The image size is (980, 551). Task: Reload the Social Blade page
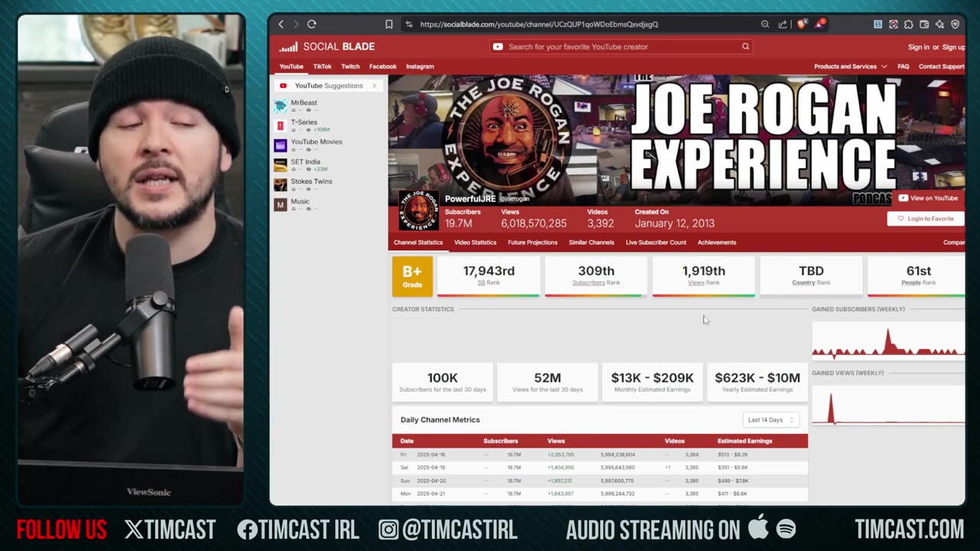[x=312, y=24]
